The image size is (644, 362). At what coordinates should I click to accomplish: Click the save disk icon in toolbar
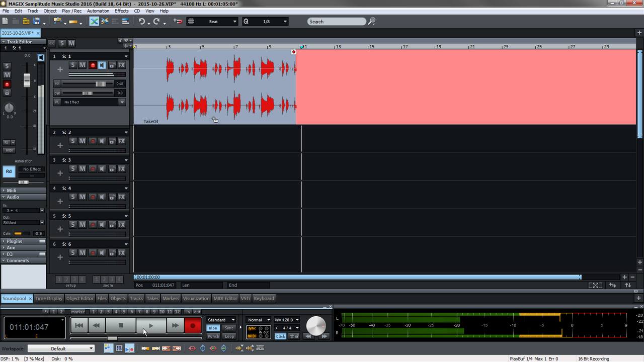[x=36, y=22]
